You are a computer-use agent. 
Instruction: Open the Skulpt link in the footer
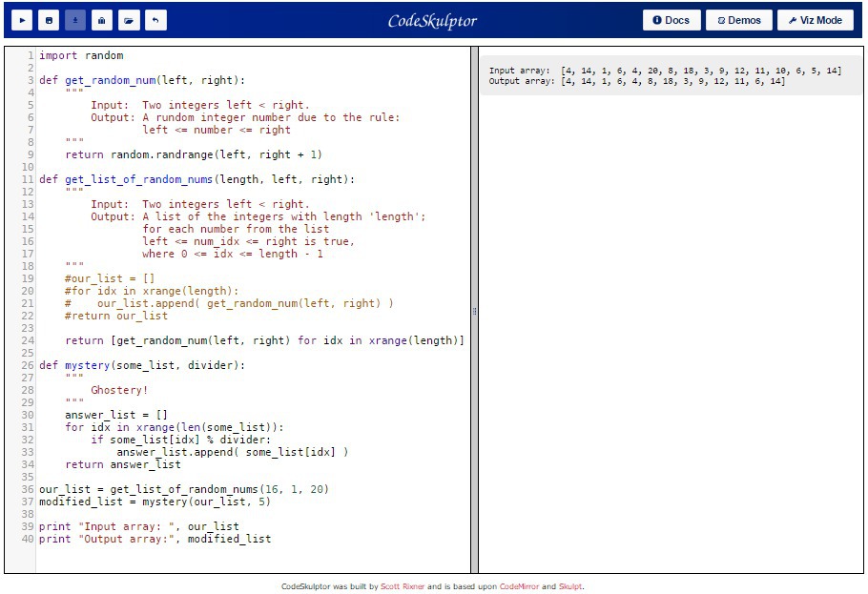pyautogui.click(x=570, y=586)
